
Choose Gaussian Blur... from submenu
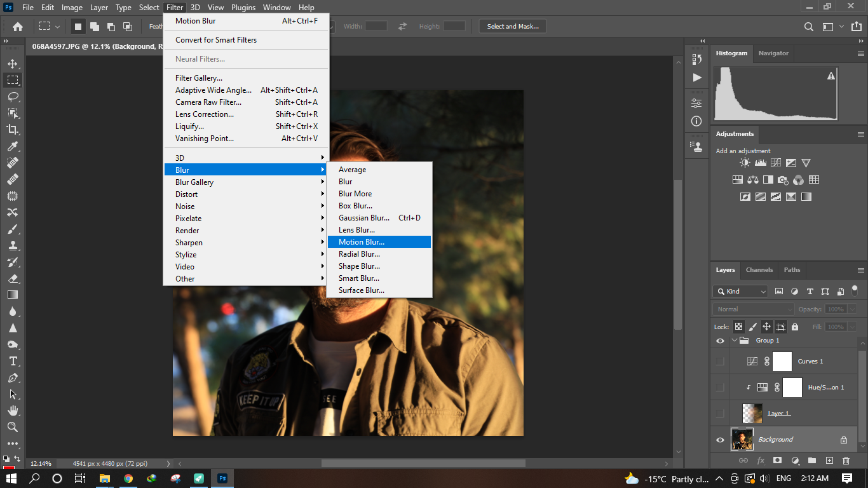tap(379, 218)
